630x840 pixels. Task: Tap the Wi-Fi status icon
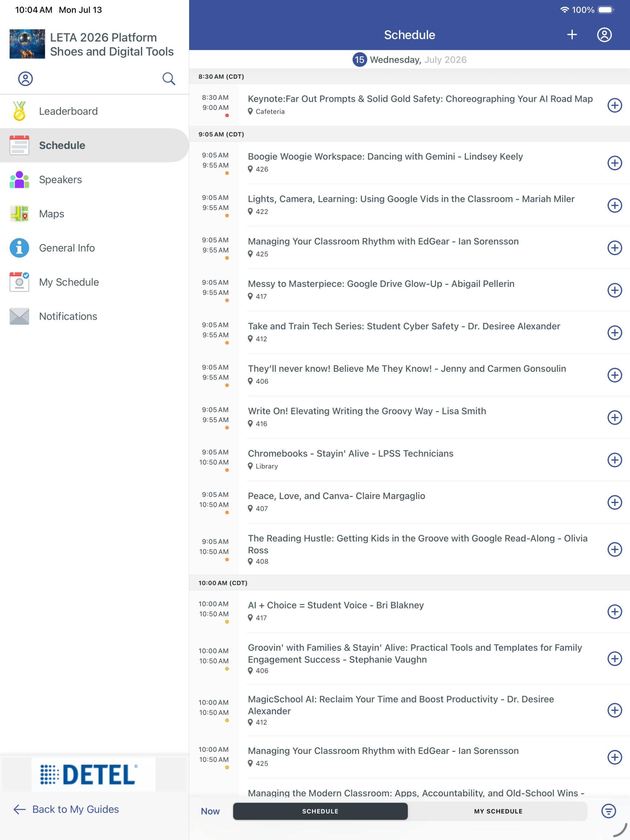(565, 10)
